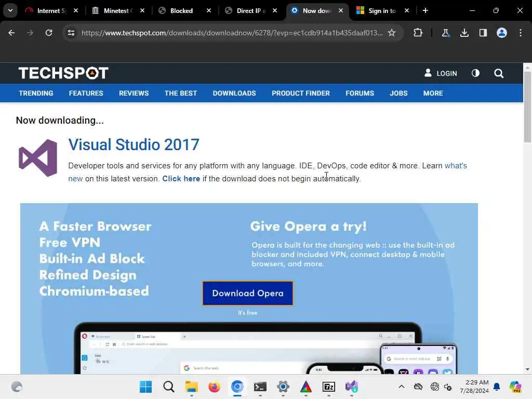Image resolution: width=532 pixels, height=399 pixels.
Task: Open TRENDING menu item
Action: pyautogui.click(x=36, y=93)
